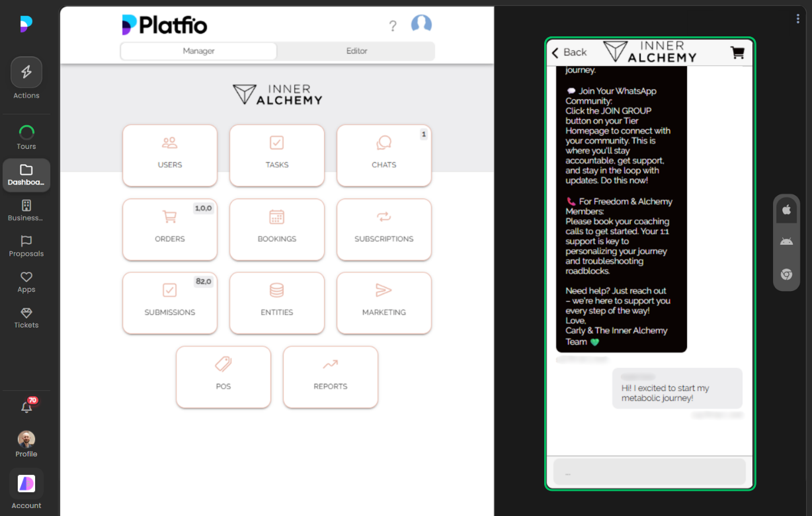Viewport: 812px width, 516px height.
Task: Select the Manager tab
Action: click(x=198, y=50)
